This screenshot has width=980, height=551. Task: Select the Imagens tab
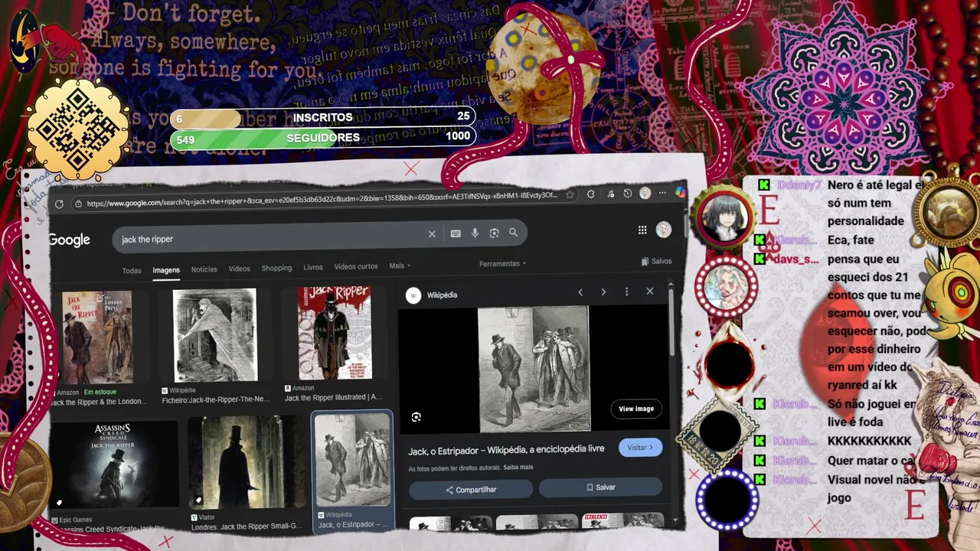click(166, 270)
